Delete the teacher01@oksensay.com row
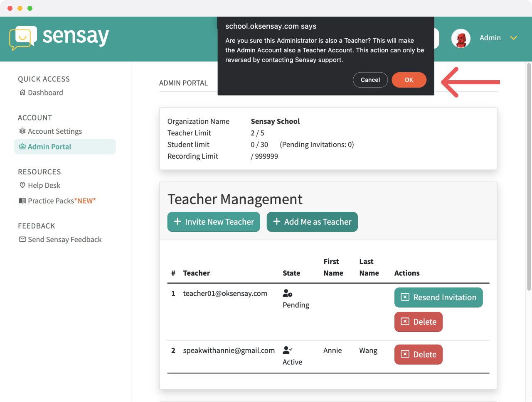Screen dimensions: 532x402 419,322
